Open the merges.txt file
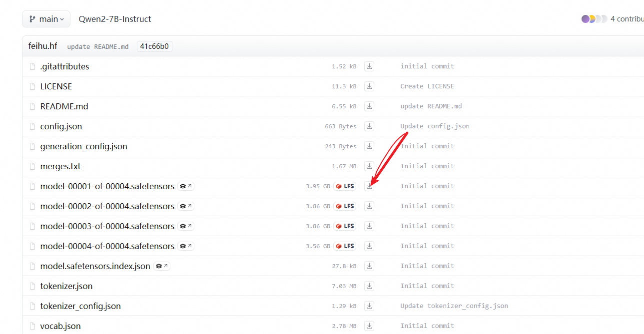 pyautogui.click(x=60, y=166)
